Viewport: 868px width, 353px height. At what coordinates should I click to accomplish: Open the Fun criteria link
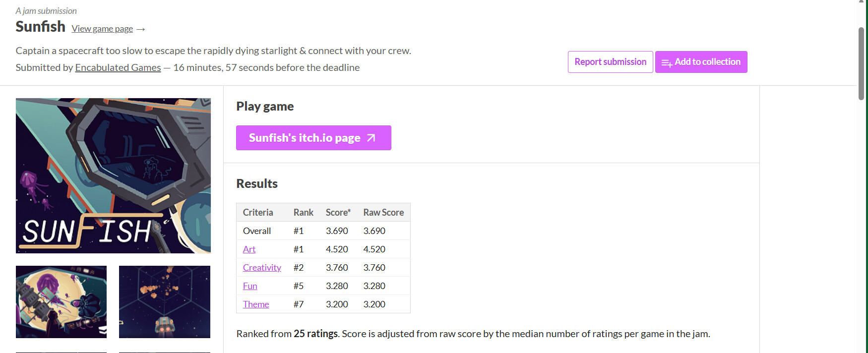click(x=250, y=286)
